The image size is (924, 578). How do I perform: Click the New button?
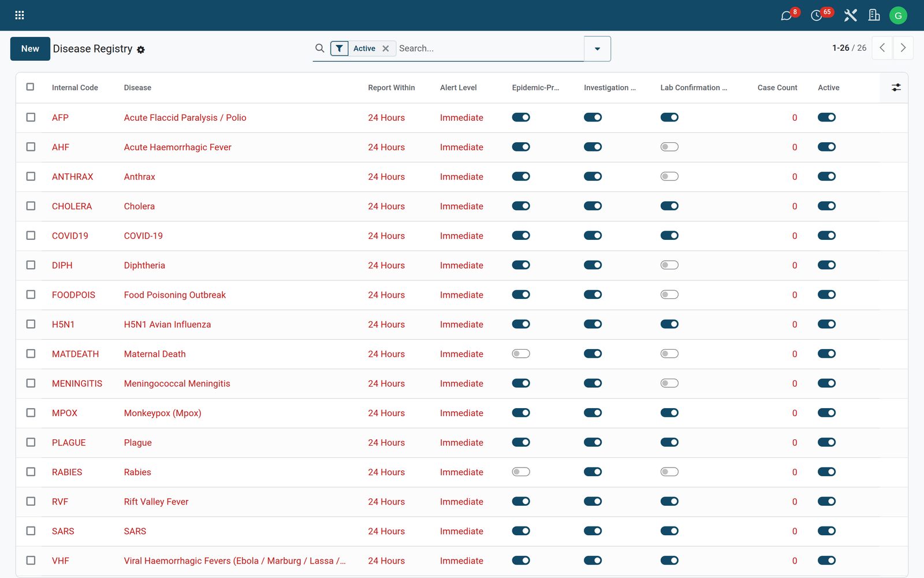click(30, 49)
